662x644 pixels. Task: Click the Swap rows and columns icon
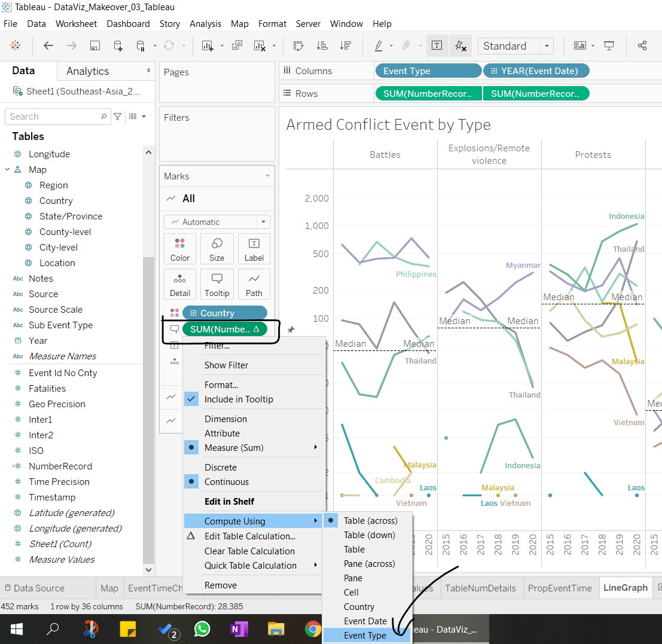coord(298,46)
